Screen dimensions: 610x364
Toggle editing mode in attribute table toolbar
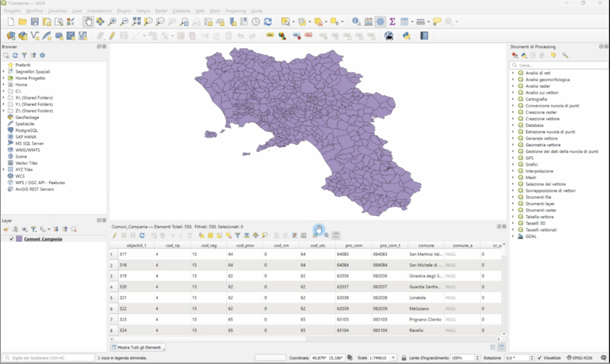click(114, 235)
